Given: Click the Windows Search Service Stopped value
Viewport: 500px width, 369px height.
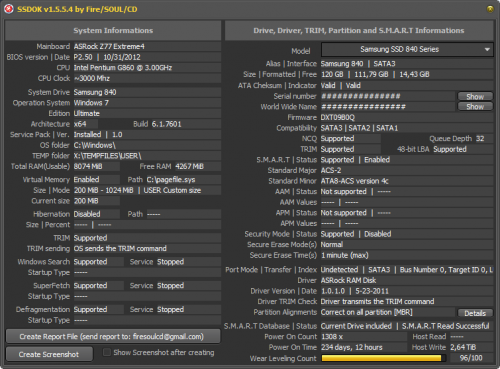Looking at the screenshot, I should [x=170, y=262].
